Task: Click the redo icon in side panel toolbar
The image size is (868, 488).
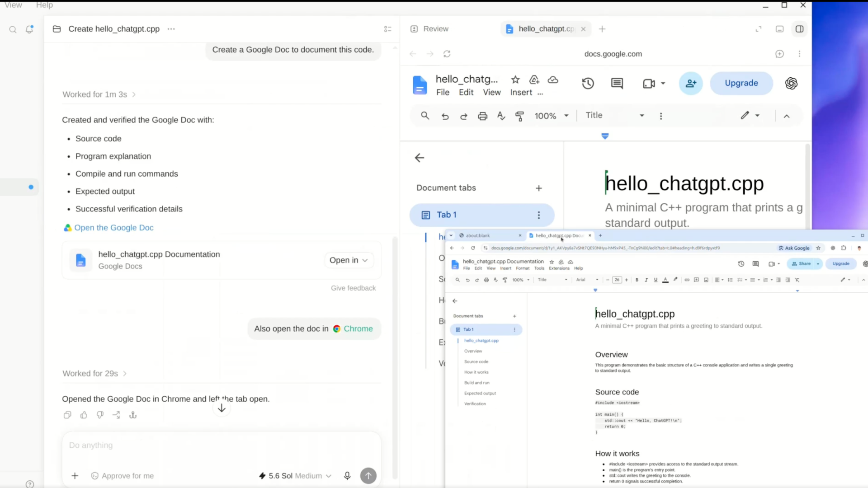Action: pyautogui.click(x=463, y=116)
